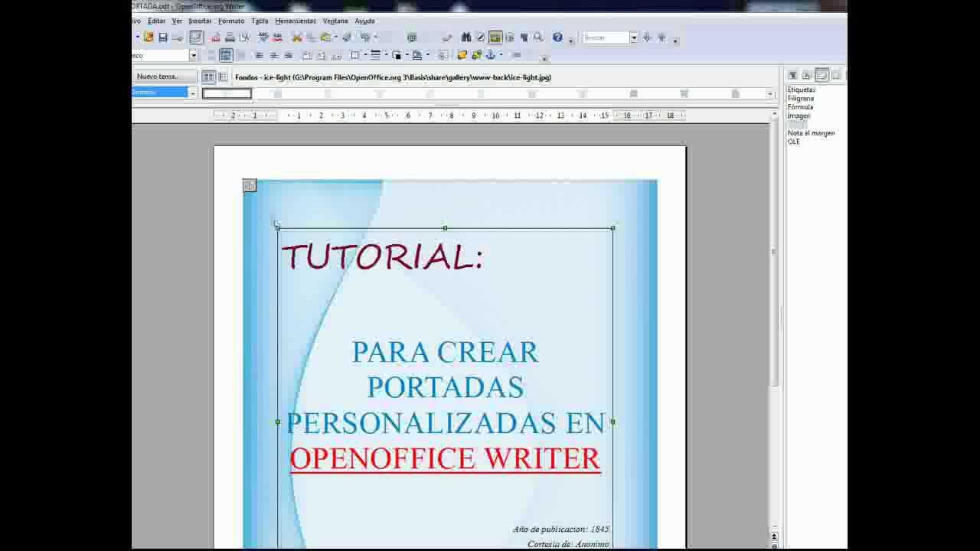
Task: Select the highlighted gallery theme entry
Action: pos(159,92)
